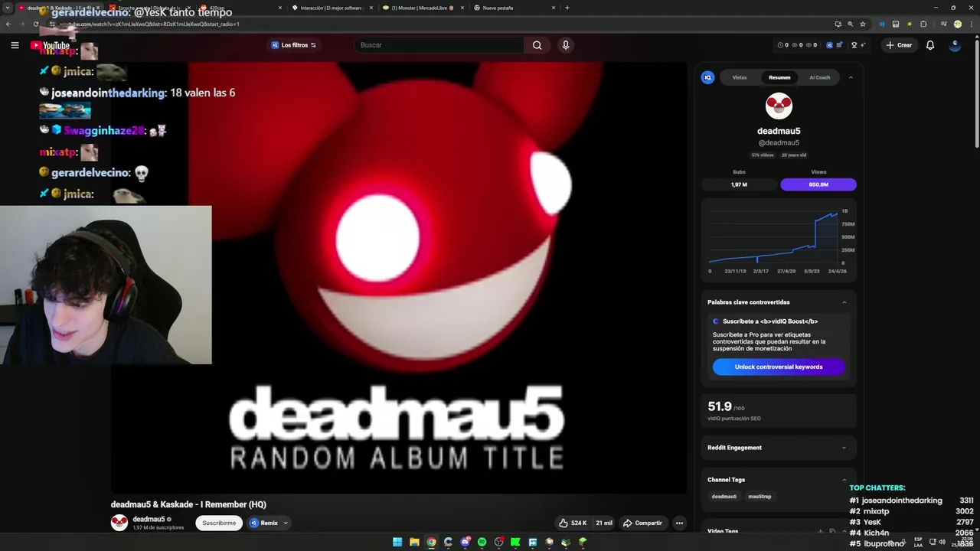Click the vidIQ trophy icon
The image size is (980, 551).
tap(854, 45)
